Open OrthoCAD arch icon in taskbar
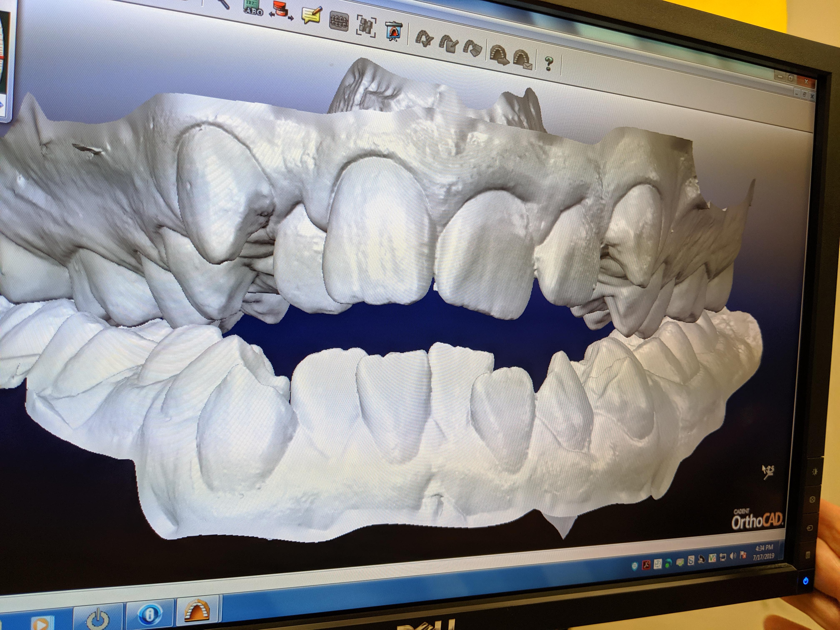 [x=197, y=611]
